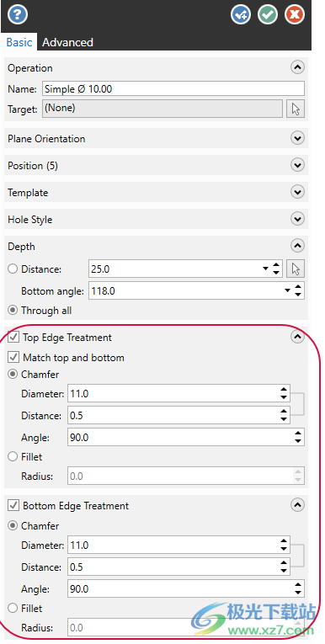Click the Depth Distance pick cursor icon
The height and width of the screenshot is (644, 325).
[296, 269]
